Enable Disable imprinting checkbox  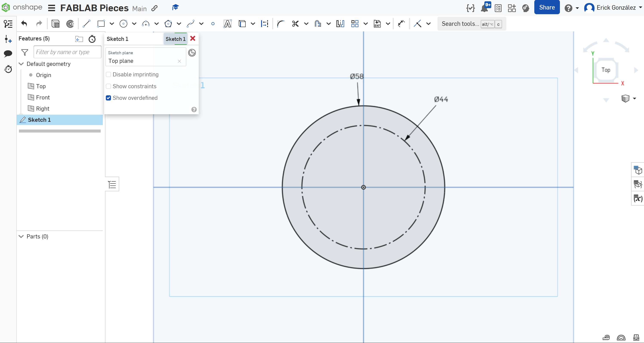108,74
